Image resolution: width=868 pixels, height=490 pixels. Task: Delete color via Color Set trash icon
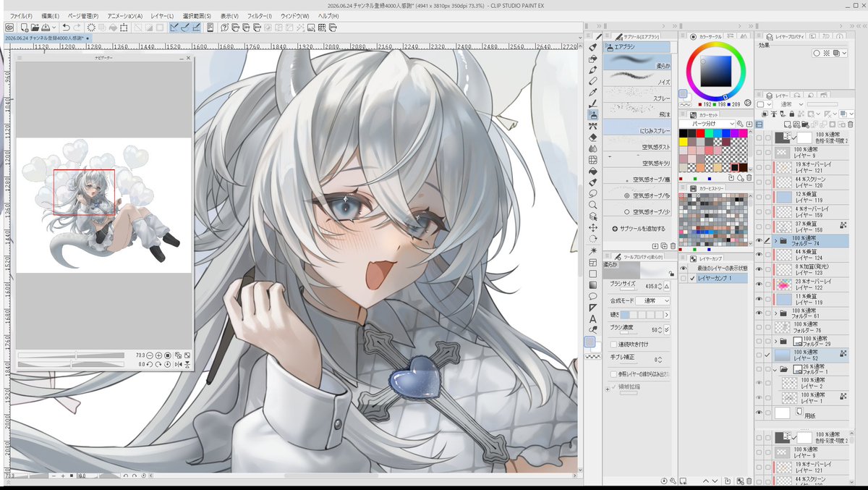point(749,178)
